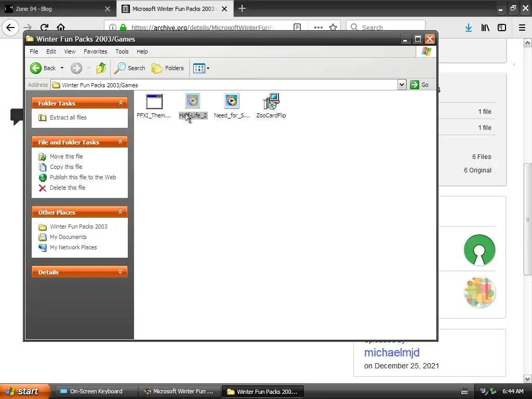Toggle the browser sidebar icon
Viewport: 532px width, 399px height.
[x=502, y=28]
